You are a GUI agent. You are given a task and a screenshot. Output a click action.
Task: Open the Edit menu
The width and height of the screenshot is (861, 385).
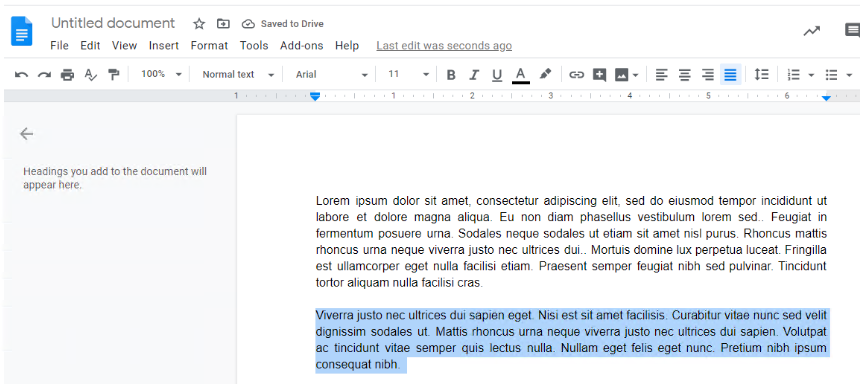click(90, 46)
